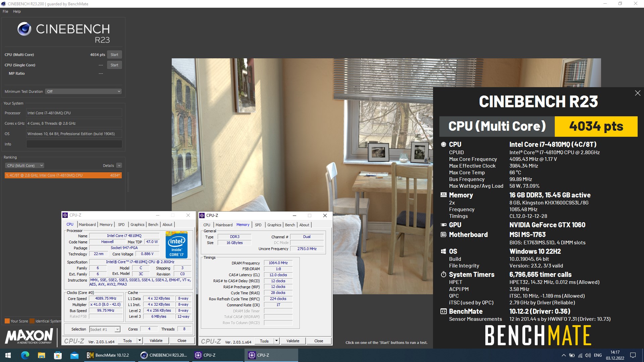644x362 pixels.
Task: Click Tools button in left CPU-Z
Action: click(x=127, y=341)
